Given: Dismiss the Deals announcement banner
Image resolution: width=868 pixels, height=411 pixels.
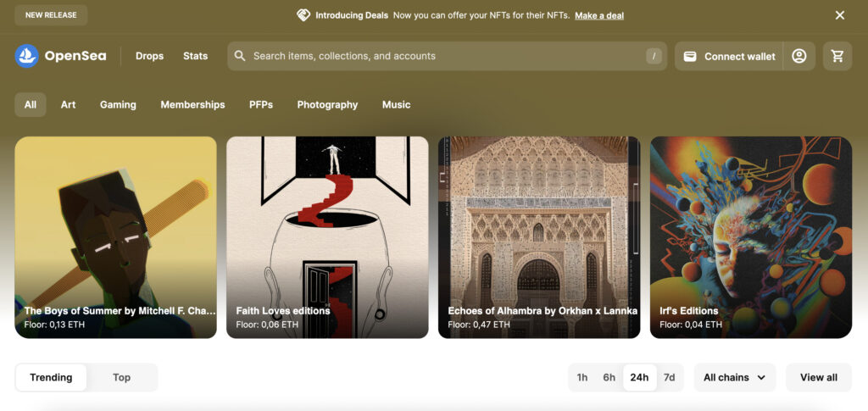Looking at the screenshot, I should tap(839, 15).
